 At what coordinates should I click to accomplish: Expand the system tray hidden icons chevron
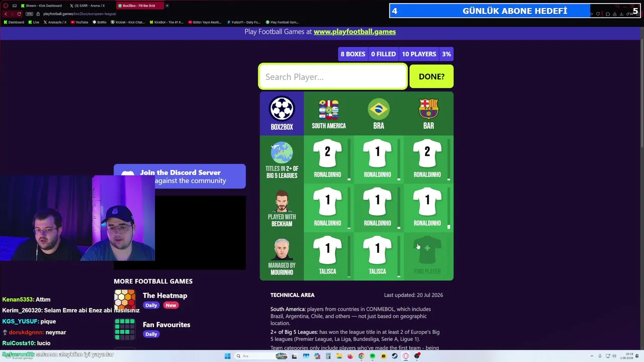pyautogui.click(x=592, y=356)
